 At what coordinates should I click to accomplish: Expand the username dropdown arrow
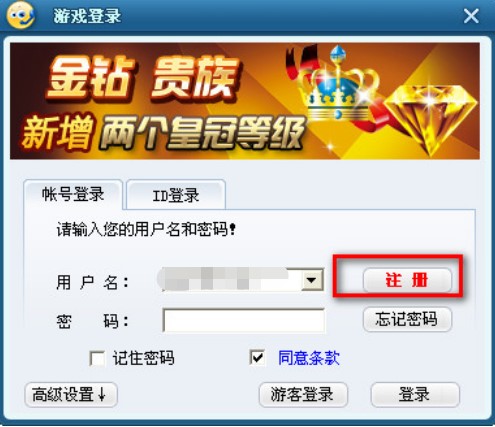[x=312, y=280]
